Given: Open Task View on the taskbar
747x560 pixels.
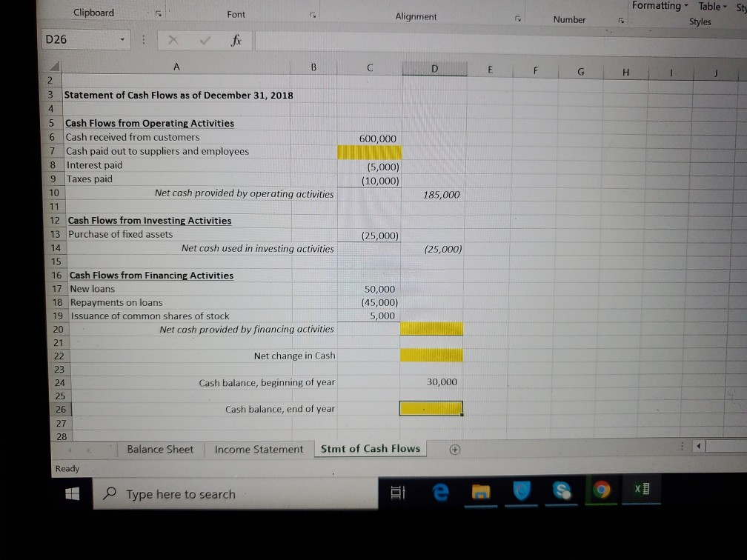Looking at the screenshot, I should 397,493.
